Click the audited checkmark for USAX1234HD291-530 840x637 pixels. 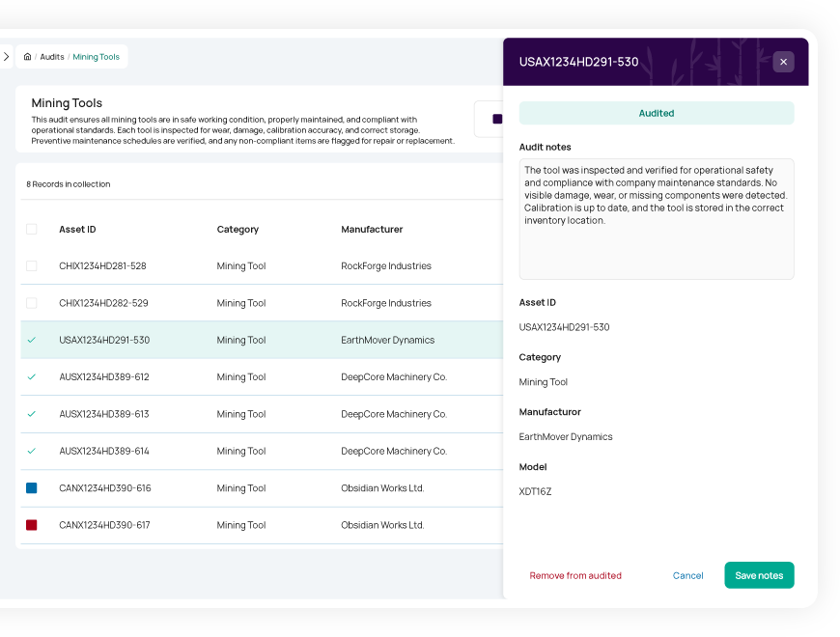(x=32, y=340)
